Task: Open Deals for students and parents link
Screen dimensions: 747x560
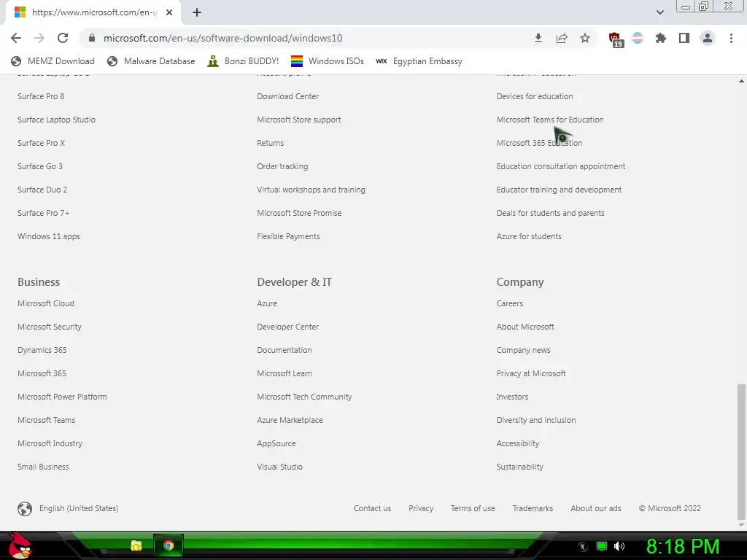Action: click(550, 213)
